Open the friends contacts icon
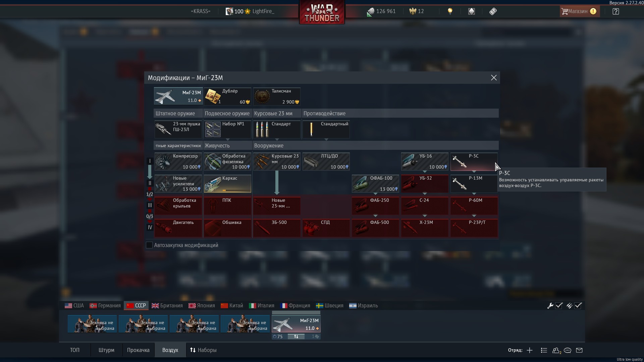This screenshot has height=362, width=644. pyautogui.click(x=556, y=350)
